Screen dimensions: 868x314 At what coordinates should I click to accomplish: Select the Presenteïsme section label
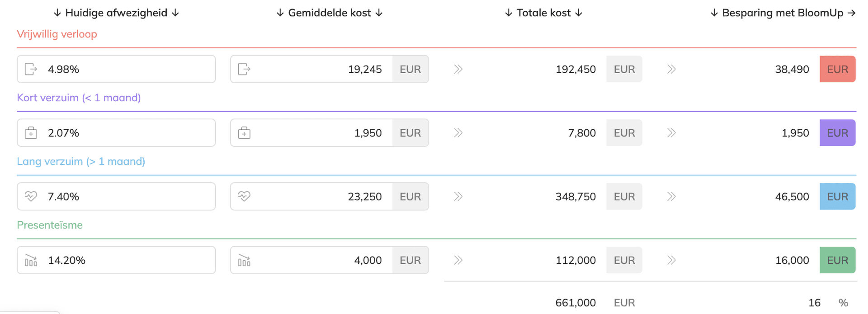point(50,225)
